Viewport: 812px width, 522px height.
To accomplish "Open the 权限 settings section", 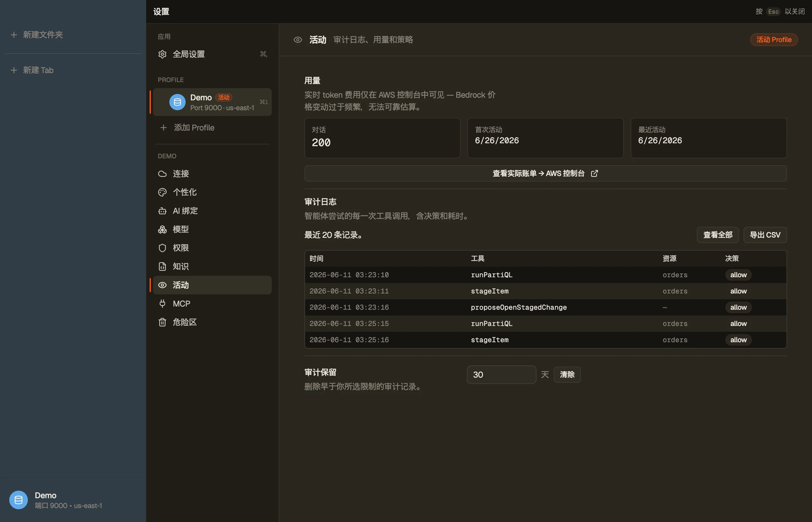I will [212, 248].
